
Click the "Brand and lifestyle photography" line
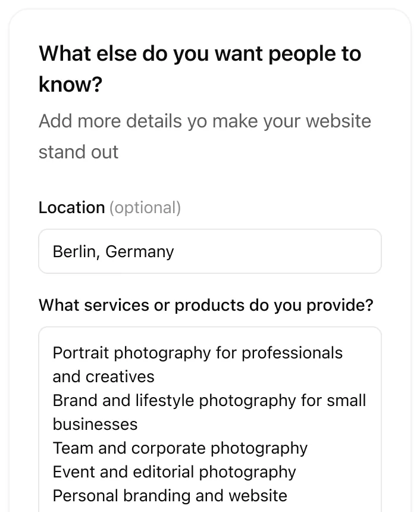pyautogui.click(x=209, y=401)
